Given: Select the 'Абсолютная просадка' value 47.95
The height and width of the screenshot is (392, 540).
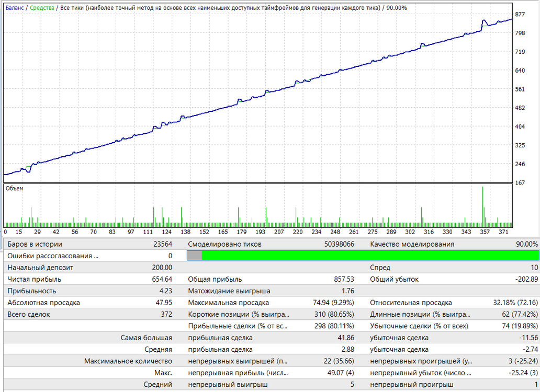Looking at the screenshot, I should tap(164, 303).
